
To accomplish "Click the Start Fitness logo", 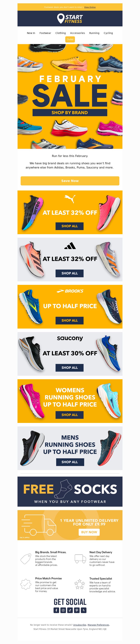I will click(70, 19).
